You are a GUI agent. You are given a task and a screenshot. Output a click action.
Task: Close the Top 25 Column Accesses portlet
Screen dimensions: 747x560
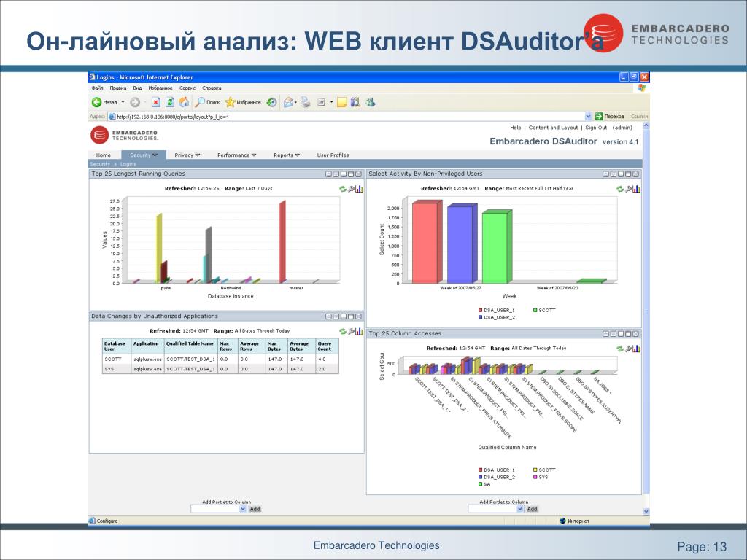tap(635, 334)
